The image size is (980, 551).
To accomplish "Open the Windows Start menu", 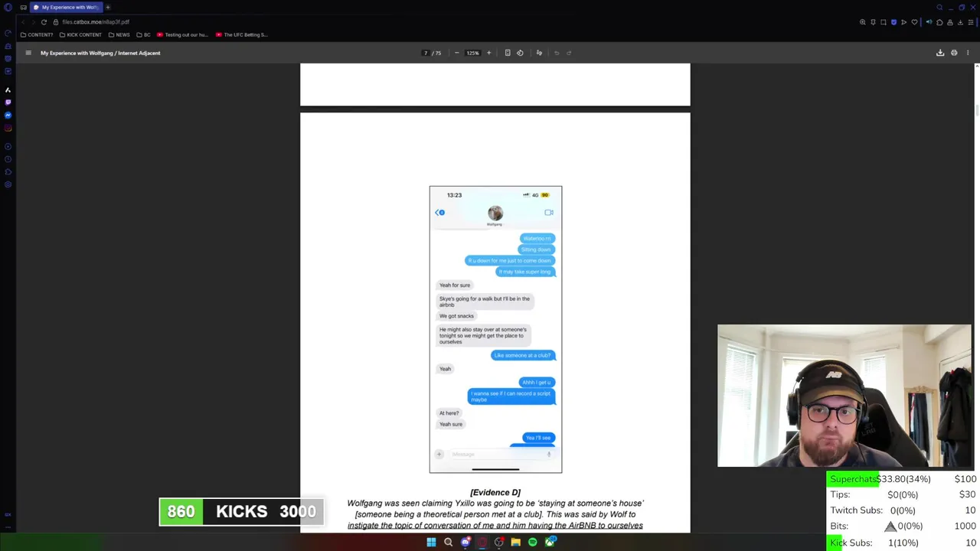I will [x=431, y=542].
